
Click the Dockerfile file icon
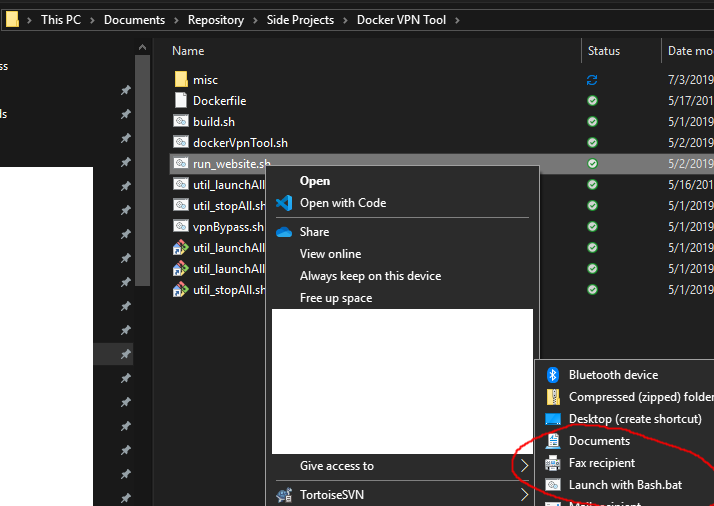click(181, 100)
